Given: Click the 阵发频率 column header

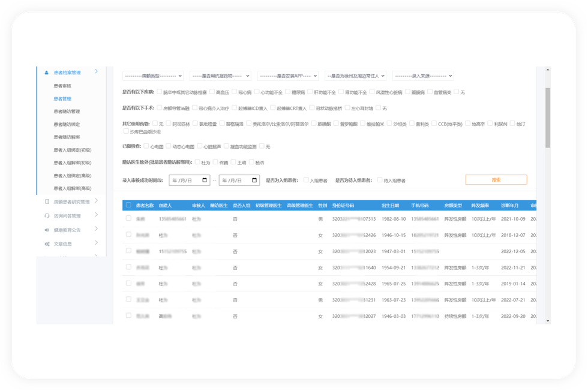Looking at the screenshot, I should (x=480, y=206).
